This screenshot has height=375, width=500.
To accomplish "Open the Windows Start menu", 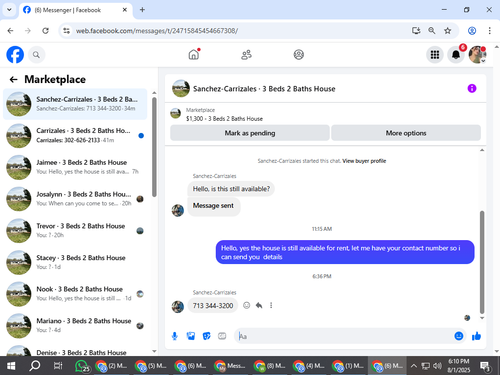I will tap(11, 366).
